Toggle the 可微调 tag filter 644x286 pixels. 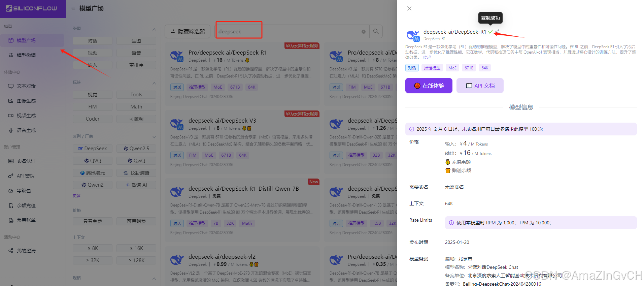(x=136, y=119)
